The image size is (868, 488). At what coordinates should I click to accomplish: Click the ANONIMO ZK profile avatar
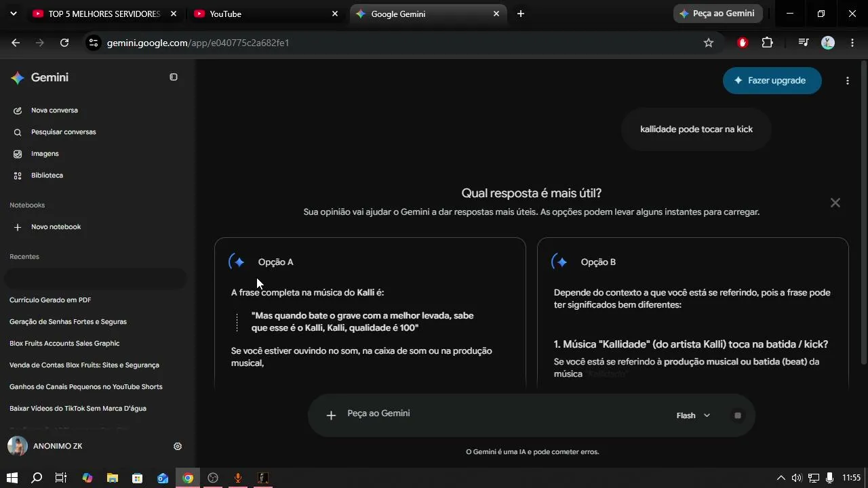tap(17, 446)
